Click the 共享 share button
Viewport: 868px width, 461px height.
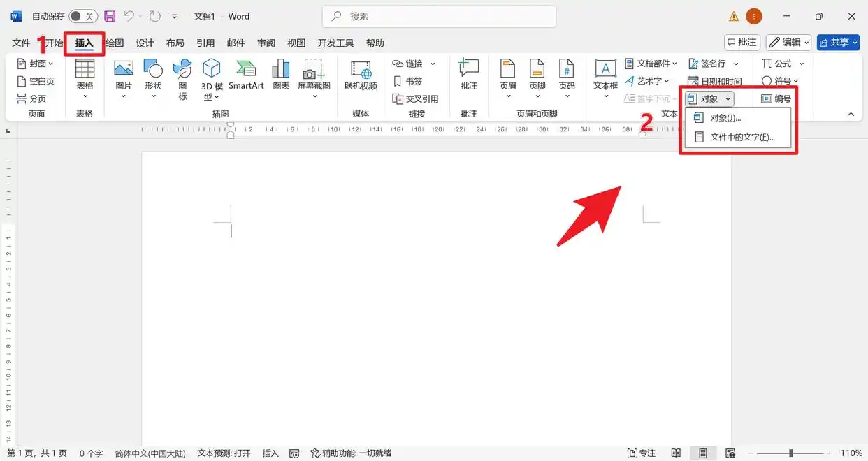click(837, 42)
